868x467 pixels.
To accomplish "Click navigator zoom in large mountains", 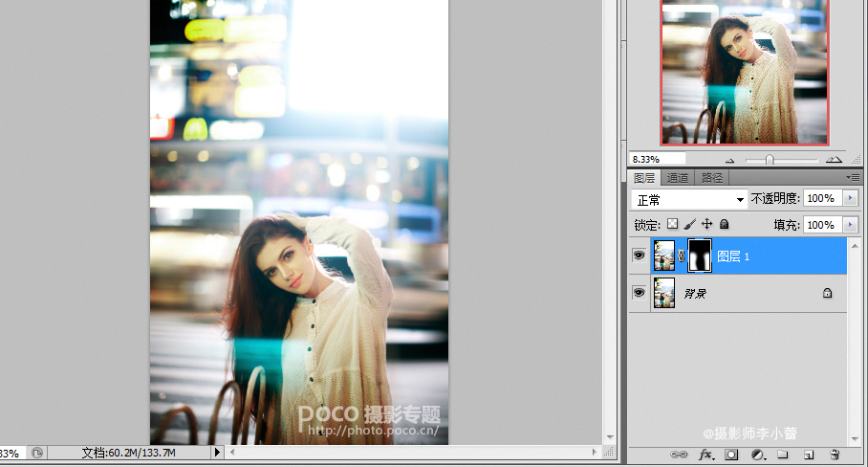I will click(x=834, y=160).
